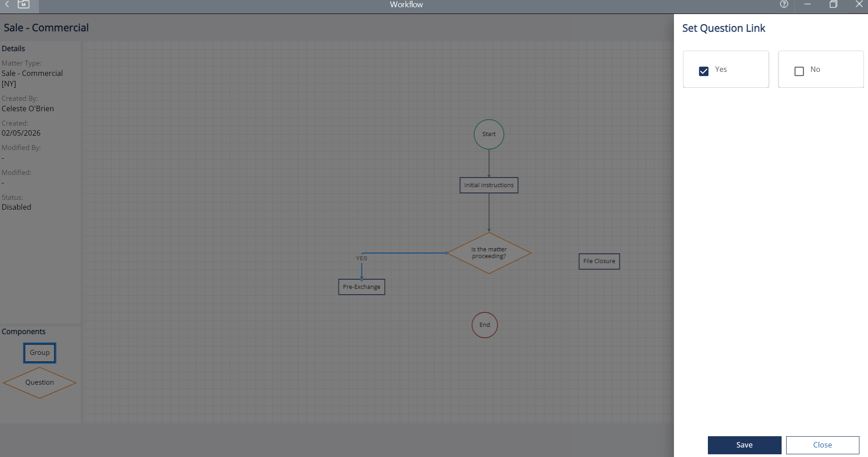
Task: Close the Set Question Link panel
Action: 822,445
